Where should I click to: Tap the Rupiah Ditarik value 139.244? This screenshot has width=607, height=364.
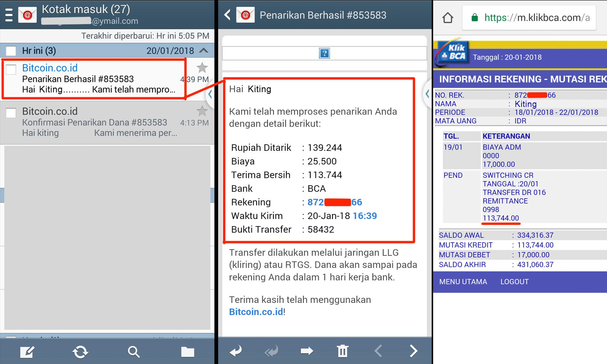click(x=325, y=147)
